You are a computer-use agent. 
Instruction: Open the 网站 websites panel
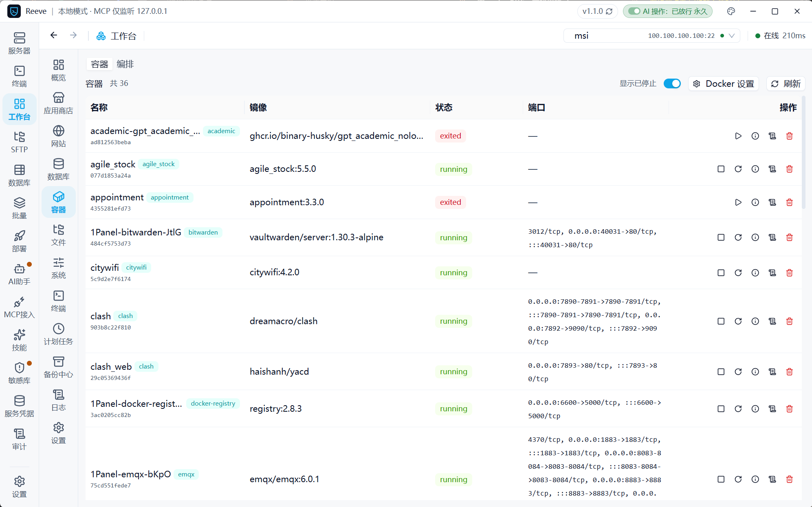tap(58, 136)
